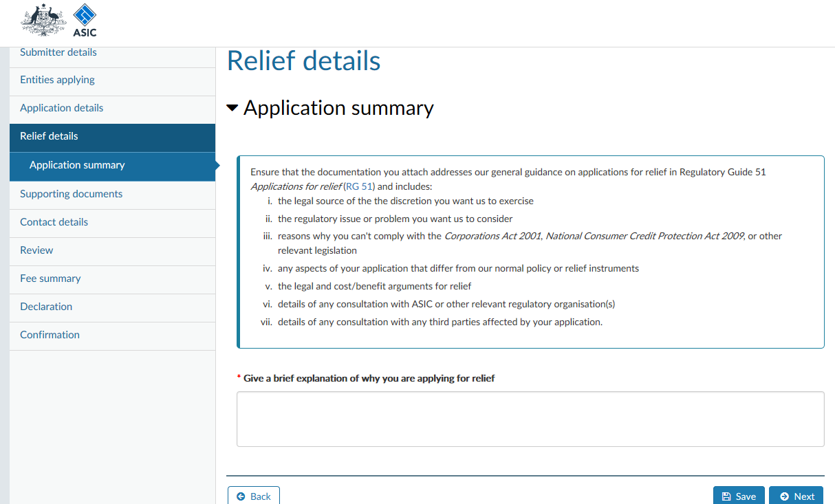
Task: Click the floppy disk icon on Save
Action: [726, 496]
